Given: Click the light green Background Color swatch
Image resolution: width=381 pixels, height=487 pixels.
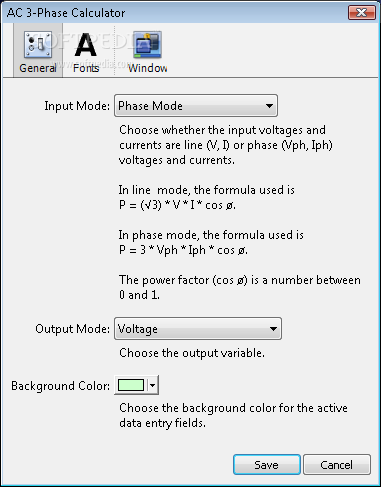Looking at the screenshot, I should 131,385.
